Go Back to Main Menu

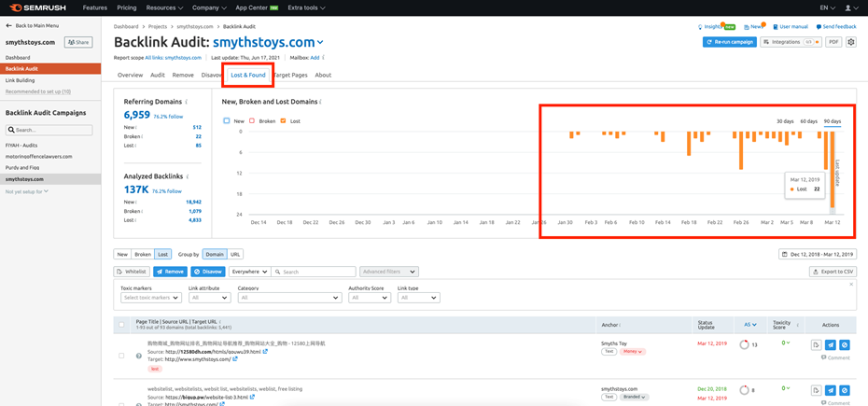click(33, 26)
